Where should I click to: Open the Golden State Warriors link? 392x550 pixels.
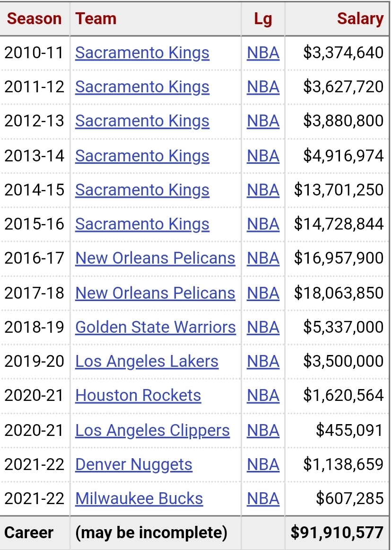(156, 327)
